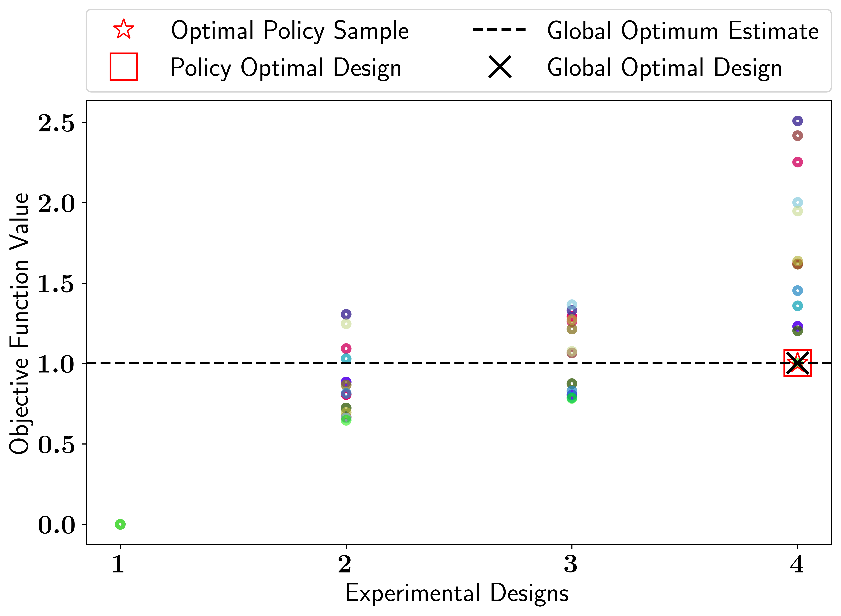The image size is (841, 616).
Task: Click the "Global Optimum Estimate" legend label
Action: 683,31
